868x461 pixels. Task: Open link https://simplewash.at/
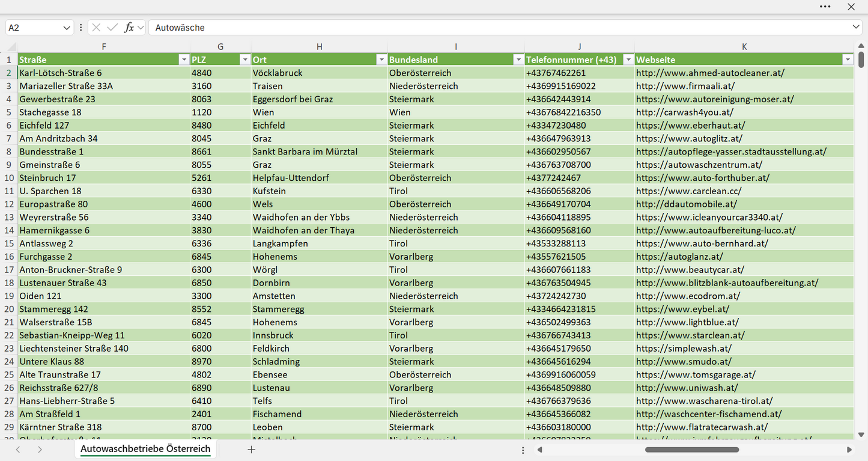(684, 349)
